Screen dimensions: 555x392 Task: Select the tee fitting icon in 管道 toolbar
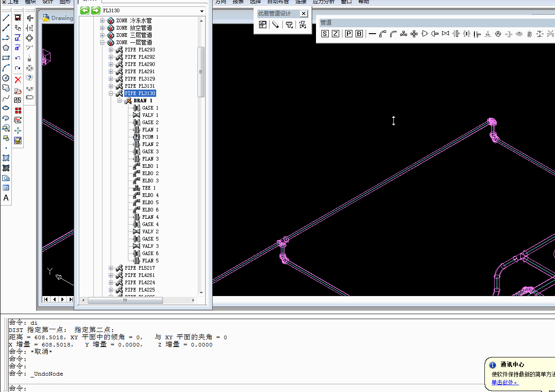pyautogui.click(x=403, y=34)
